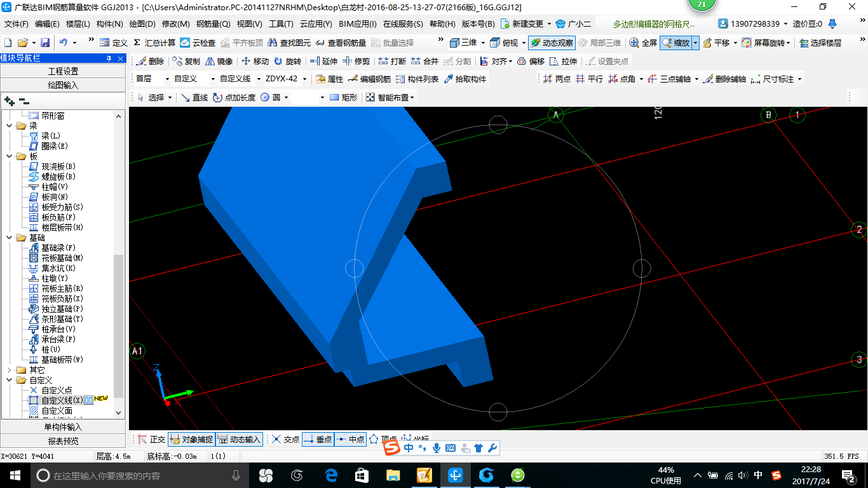This screenshot has width=868, height=488.
Task: Select the 矩形 rectangle drawing tool
Action: pos(343,97)
